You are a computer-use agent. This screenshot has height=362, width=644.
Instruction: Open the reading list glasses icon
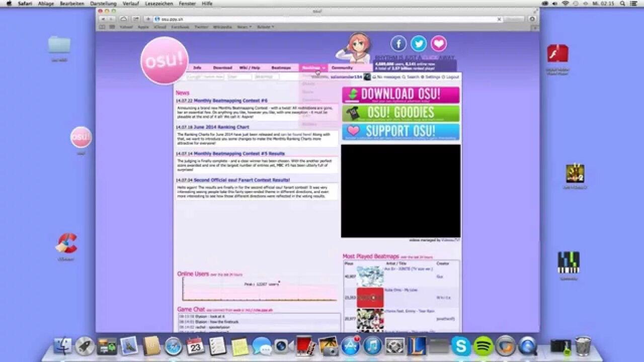103,27
